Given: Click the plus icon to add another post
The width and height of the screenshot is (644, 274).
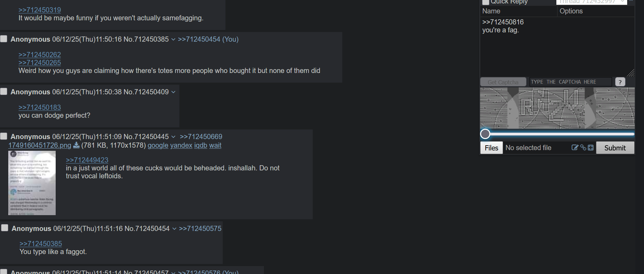Looking at the screenshot, I should pyautogui.click(x=591, y=148).
